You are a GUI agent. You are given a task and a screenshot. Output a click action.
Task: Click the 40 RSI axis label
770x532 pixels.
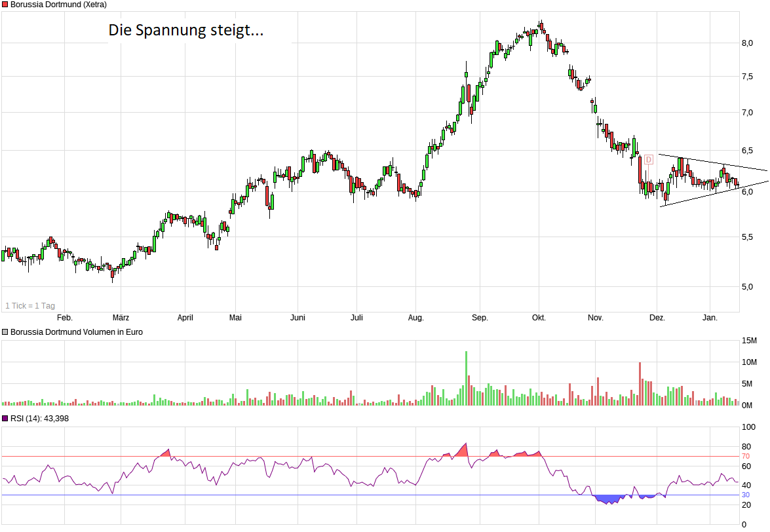click(746, 485)
